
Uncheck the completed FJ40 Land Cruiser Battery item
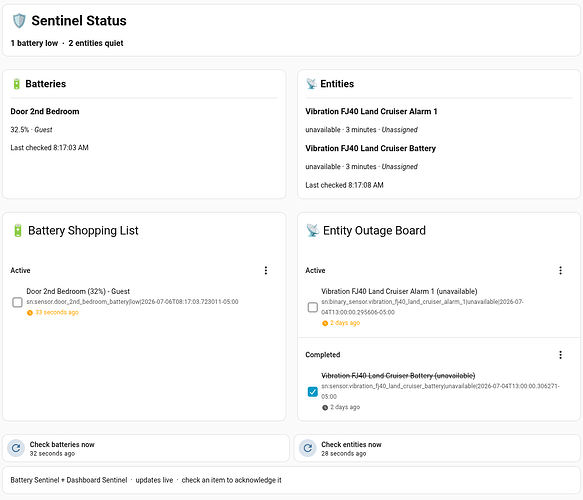[x=313, y=392]
